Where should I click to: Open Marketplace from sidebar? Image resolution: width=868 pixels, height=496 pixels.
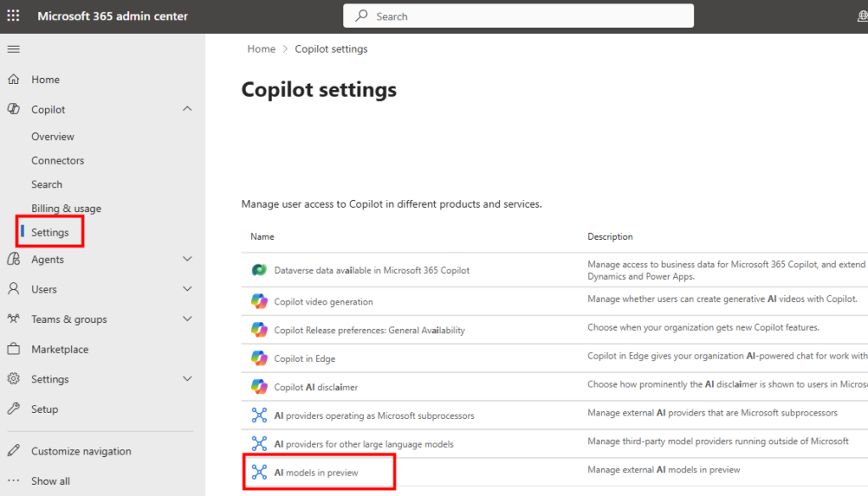click(x=60, y=349)
